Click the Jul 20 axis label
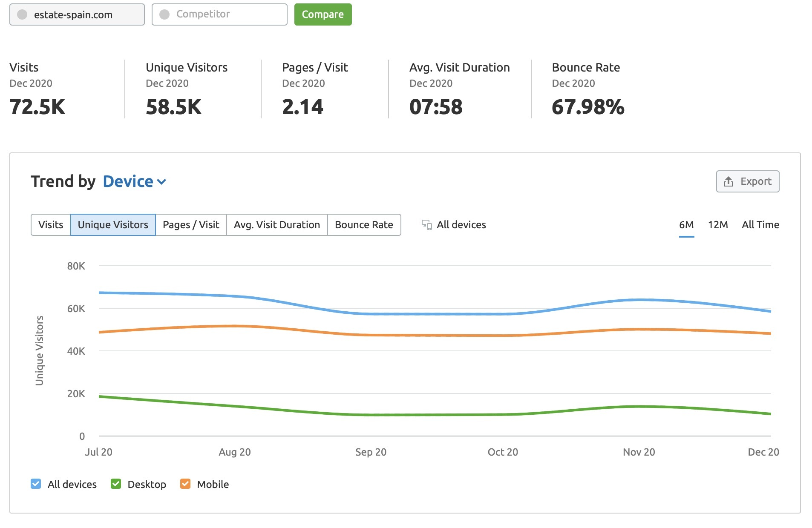 click(x=98, y=452)
